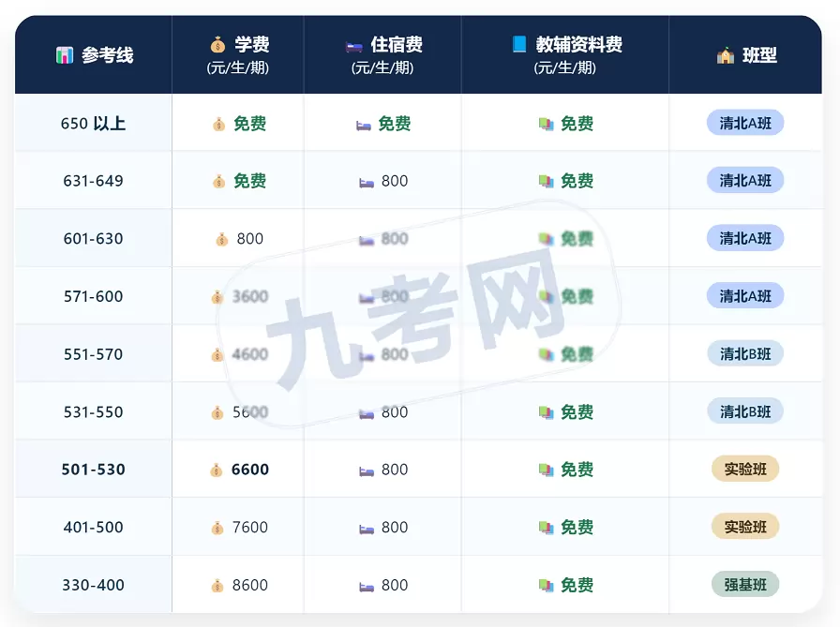Screen dimensions: 840x627
Task: Click the 531-550 score cell
Action: click(x=93, y=411)
